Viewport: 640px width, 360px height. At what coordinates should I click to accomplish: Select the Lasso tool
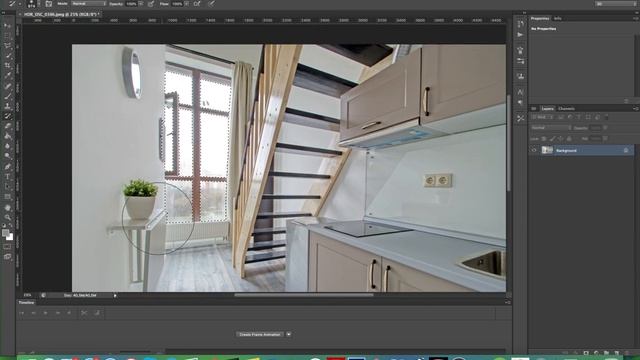click(x=7, y=45)
